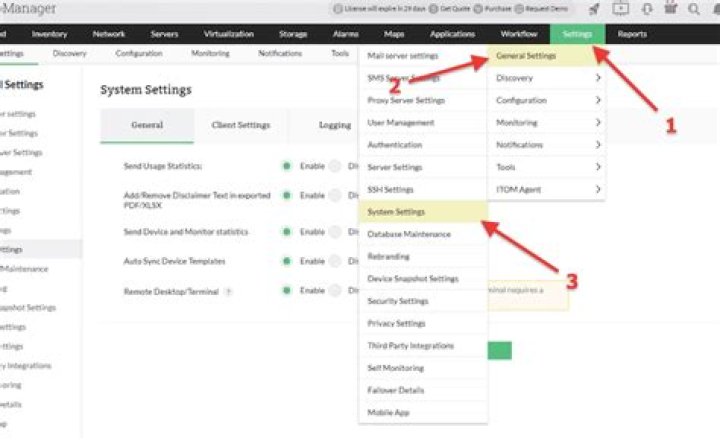Select Enable for Auto Sync Device Templates

[x=287, y=261]
